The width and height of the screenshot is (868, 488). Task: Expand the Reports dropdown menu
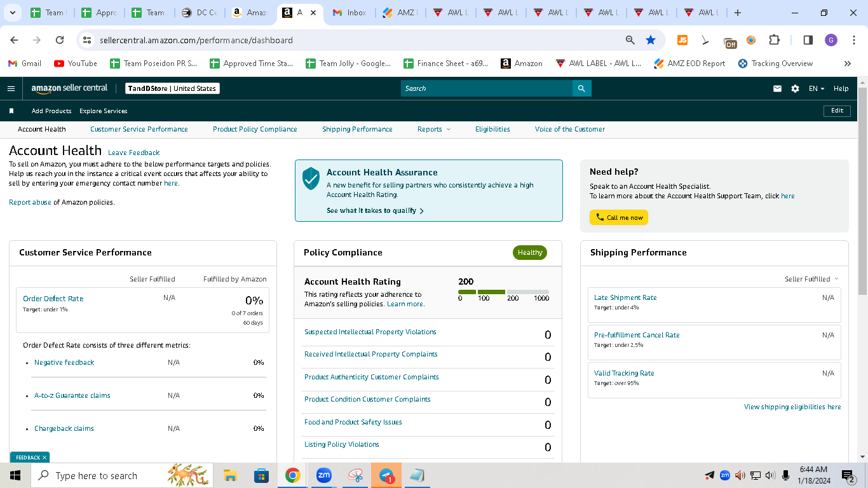(434, 129)
